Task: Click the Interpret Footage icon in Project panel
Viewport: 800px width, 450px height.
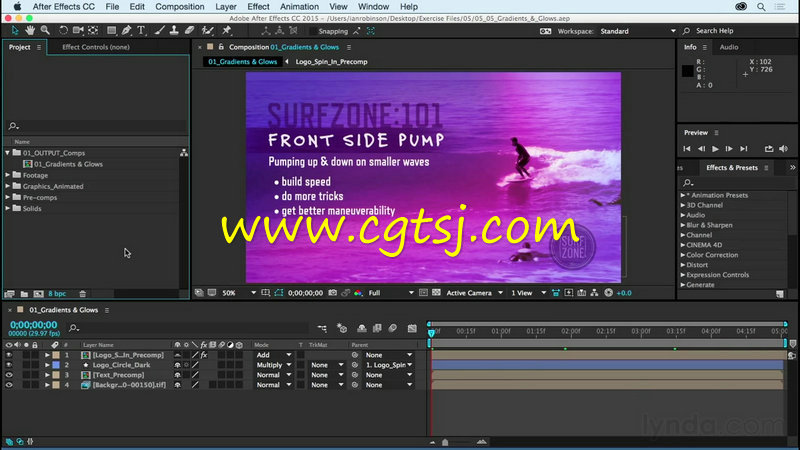Action: [x=10, y=294]
